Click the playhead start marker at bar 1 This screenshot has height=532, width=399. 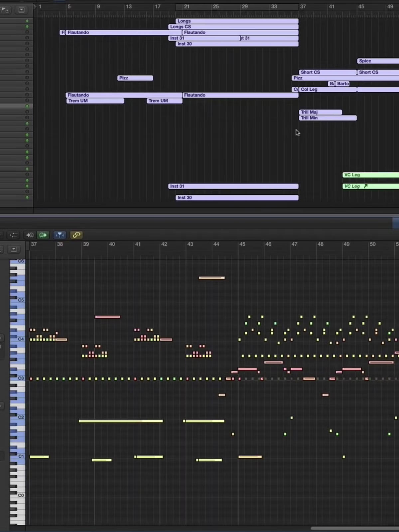tap(35, 6)
